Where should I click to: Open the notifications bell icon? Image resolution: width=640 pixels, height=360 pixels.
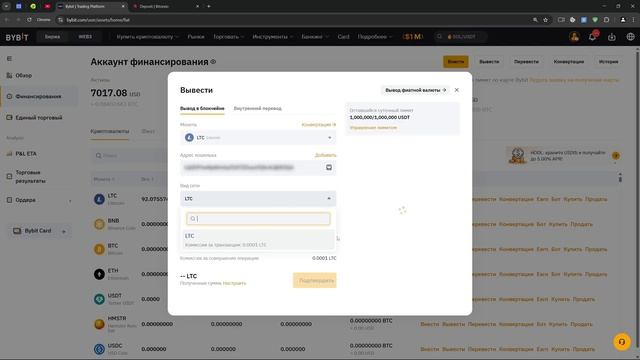tap(593, 37)
